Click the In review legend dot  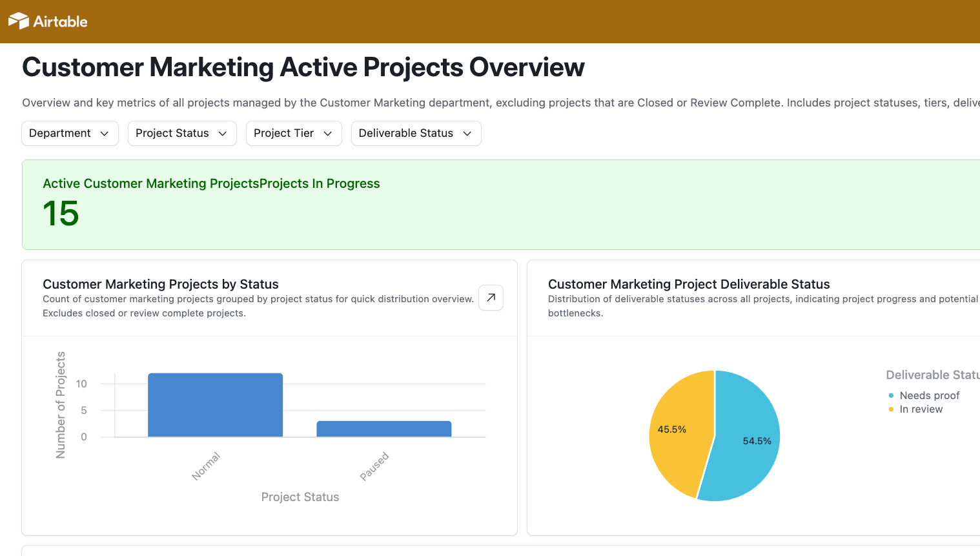pos(891,409)
